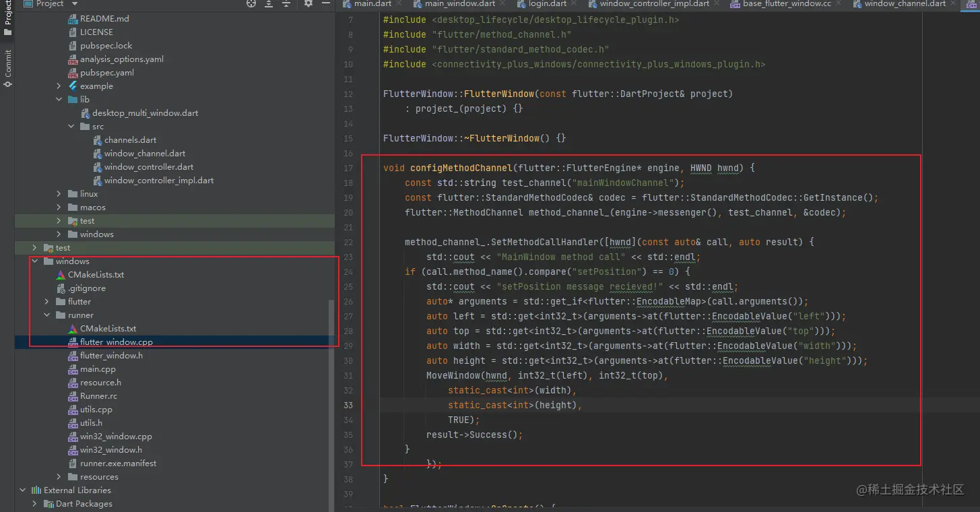Collapse External Libraries node
The width and height of the screenshot is (980, 512).
tap(22, 490)
